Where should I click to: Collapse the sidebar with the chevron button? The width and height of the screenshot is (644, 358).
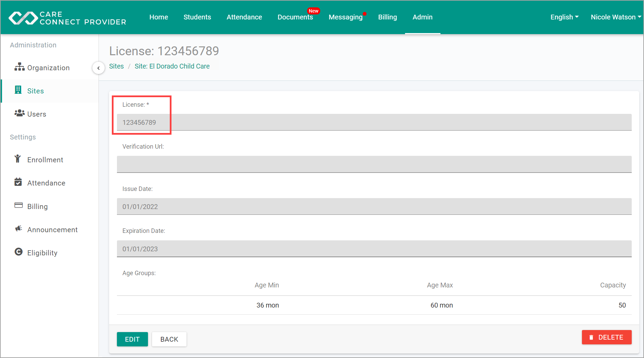pos(99,68)
